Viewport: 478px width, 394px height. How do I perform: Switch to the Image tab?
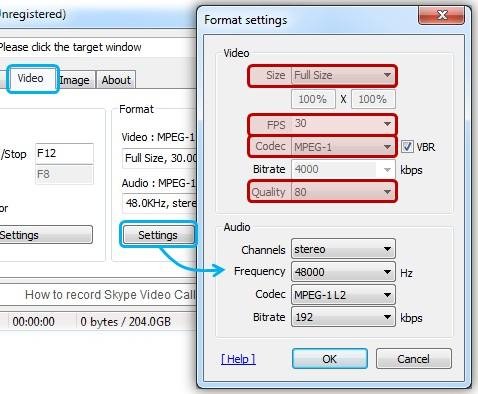point(76,80)
